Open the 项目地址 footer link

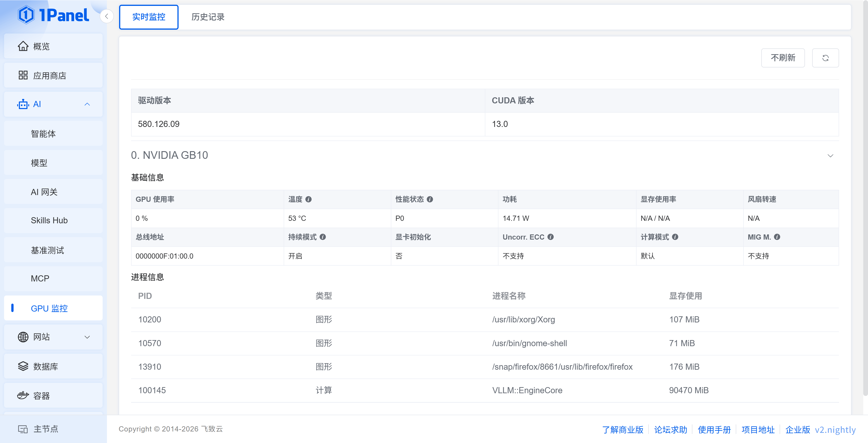click(x=758, y=429)
